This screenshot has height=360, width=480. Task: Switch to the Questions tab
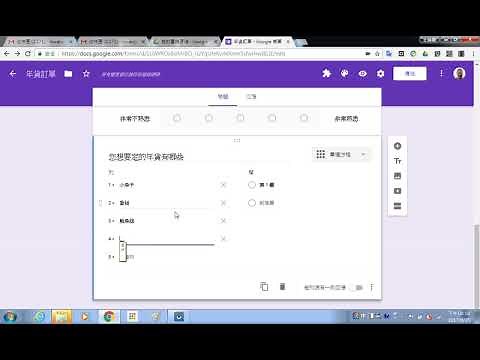click(x=223, y=97)
